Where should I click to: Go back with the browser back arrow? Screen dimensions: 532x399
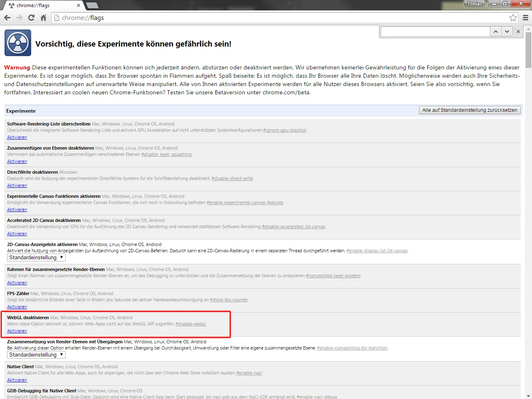pyautogui.click(x=7, y=18)
